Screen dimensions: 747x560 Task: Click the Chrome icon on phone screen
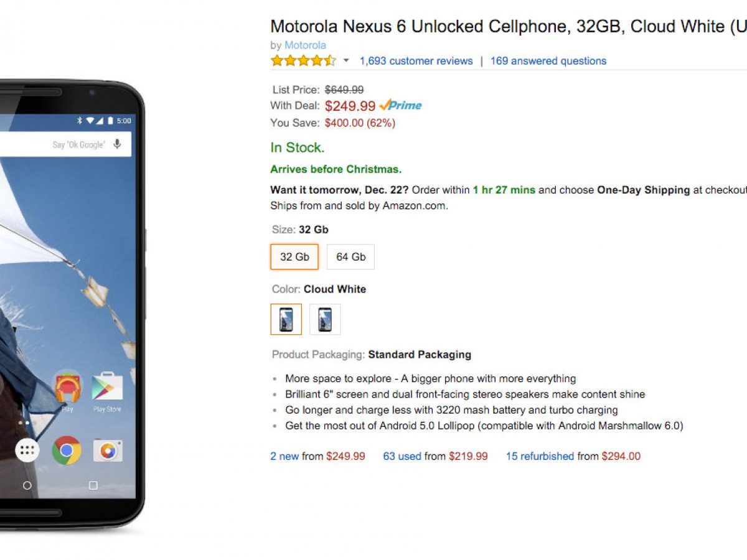(x=67, y=450)
